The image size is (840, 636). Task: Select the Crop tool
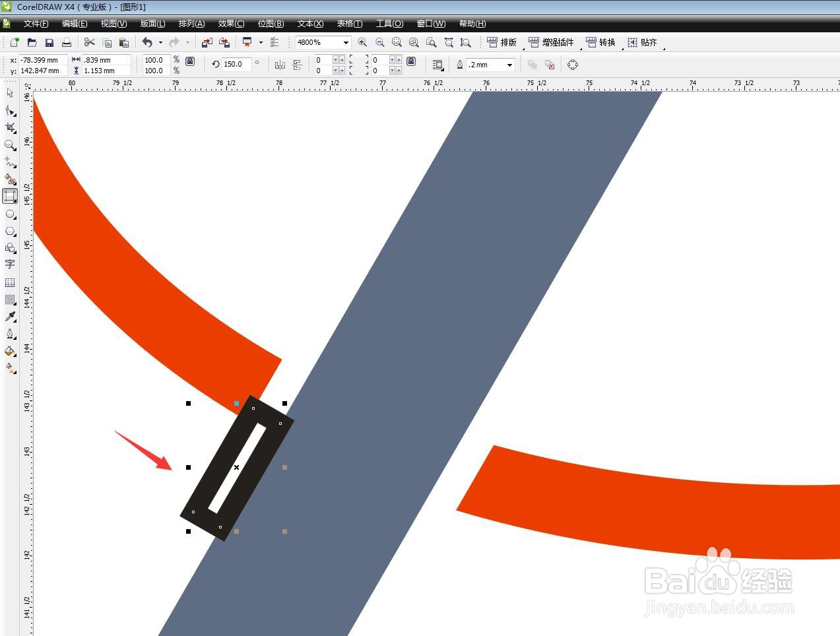click(x=10, y=127)
